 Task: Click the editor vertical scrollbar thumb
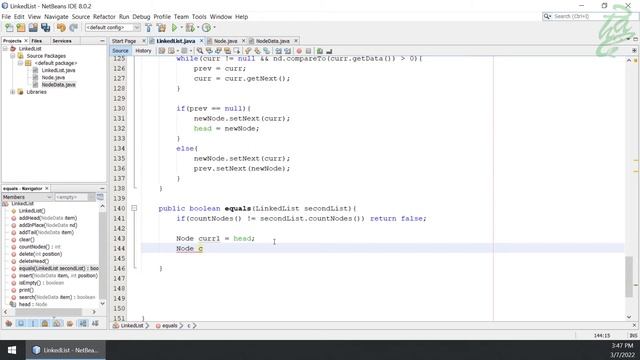pyautogui.click(x=629, y=276)
